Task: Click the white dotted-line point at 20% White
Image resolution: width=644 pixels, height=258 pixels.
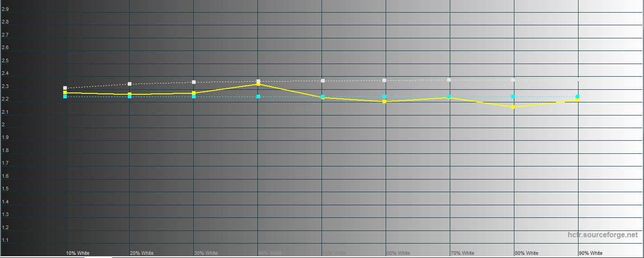Action: pos(130,84)
